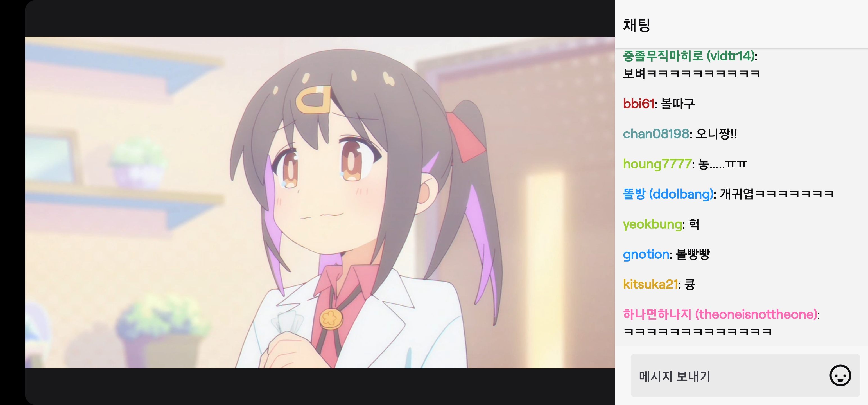The image size is (868, 405).
Task: Click the 큥 message from kitsuka21
Action: pyautogui.click(x=690, y=284)
